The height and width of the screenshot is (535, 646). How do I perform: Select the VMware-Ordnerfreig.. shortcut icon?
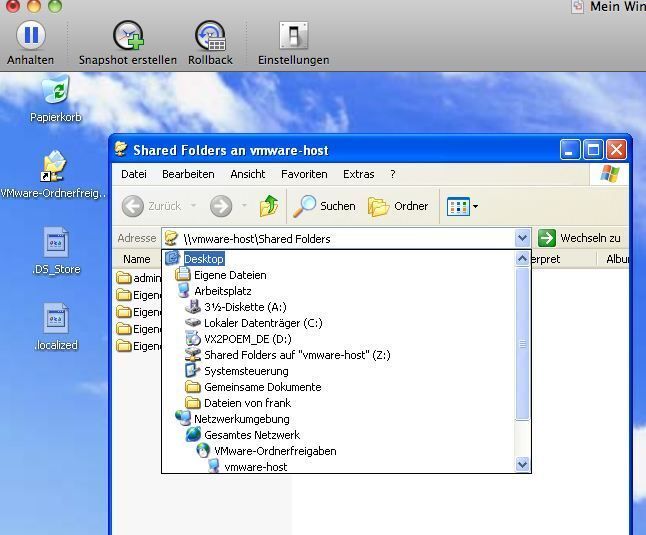coord(54,167)
